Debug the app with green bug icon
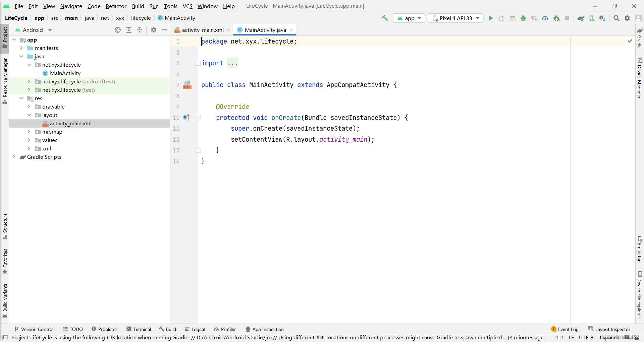This screenshot has height=342, width=644. 523,18
